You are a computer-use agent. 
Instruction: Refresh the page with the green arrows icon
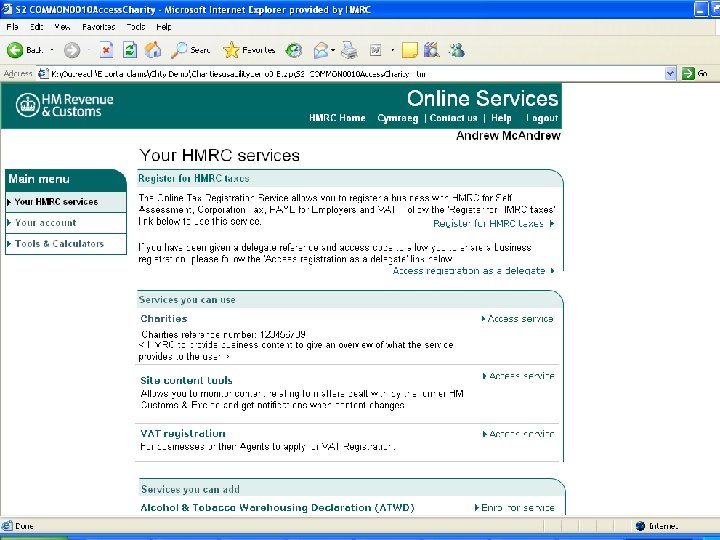point(130,50)
